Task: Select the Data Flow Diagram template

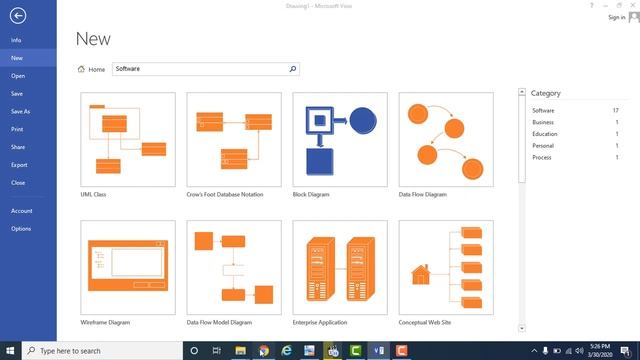Action: click(446, 140)
